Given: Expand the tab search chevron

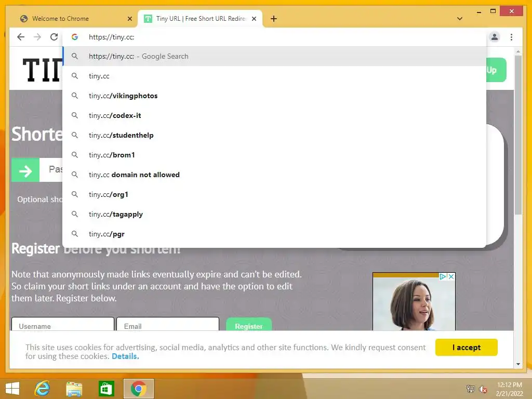Looking at the screenshot, I should tap(460, 19).
